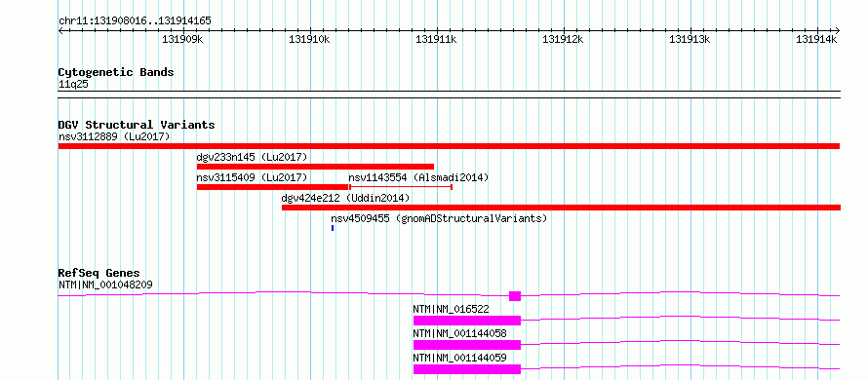Click the chr11:131908016..131914165 coordinate label

tap(135, 21)
